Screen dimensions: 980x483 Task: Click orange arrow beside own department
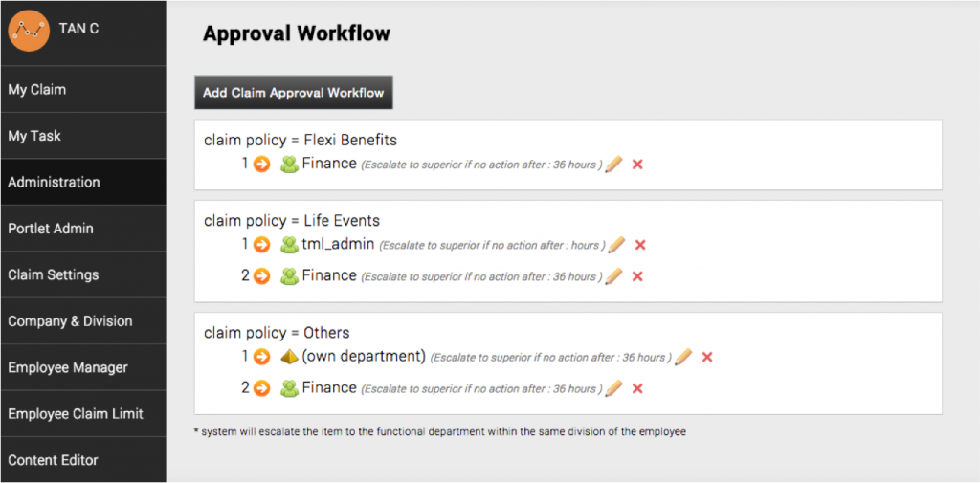coord(262,357)
